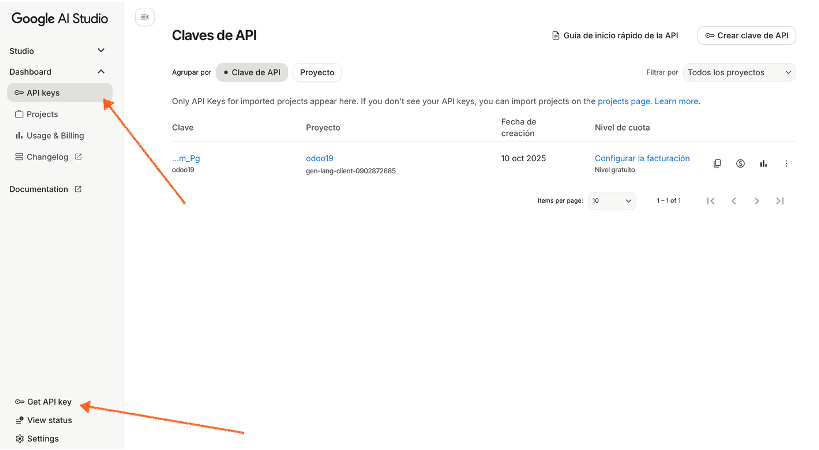Group keys by Proyecto

(x=317, y=73)
